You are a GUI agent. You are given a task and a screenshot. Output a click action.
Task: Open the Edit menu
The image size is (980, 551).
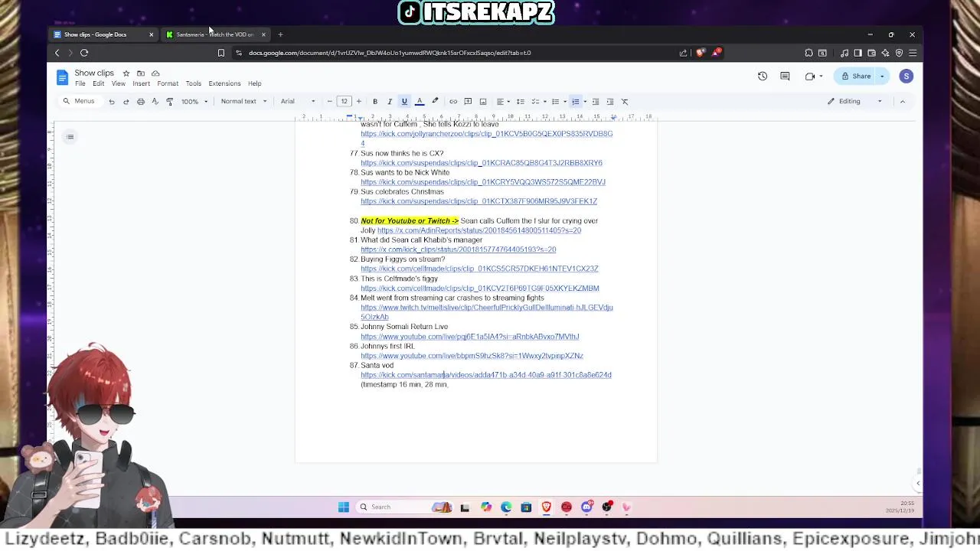(99, 83)
